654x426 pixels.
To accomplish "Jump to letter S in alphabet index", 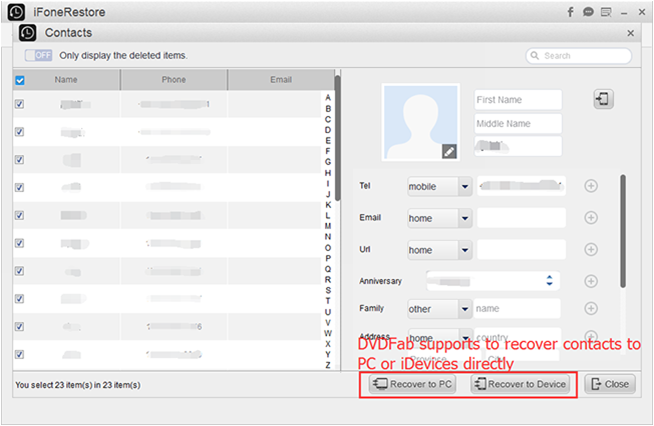I will click(x=328, y=290).
